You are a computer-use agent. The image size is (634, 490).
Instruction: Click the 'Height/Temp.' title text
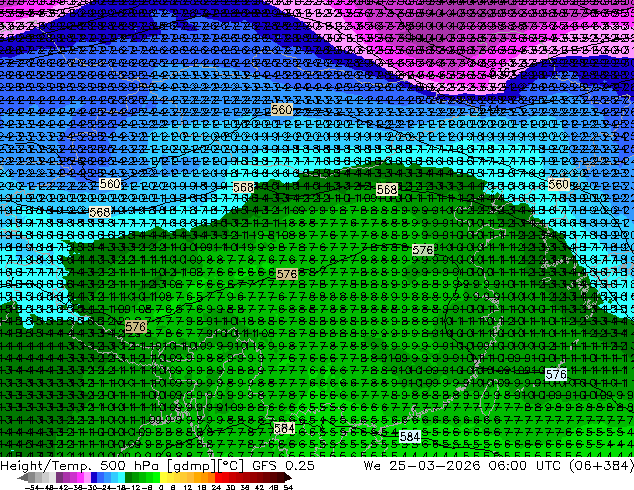click(x=46, y=465)
